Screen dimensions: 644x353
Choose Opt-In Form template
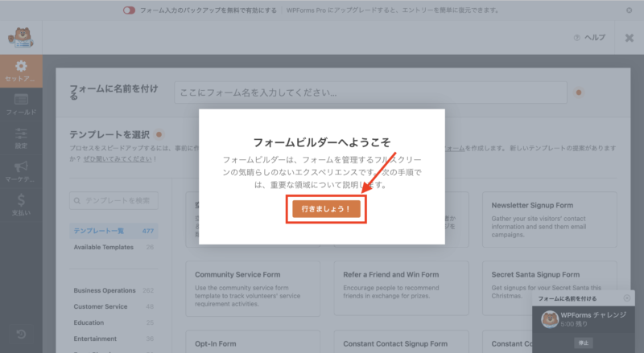(x=253, y=342)
